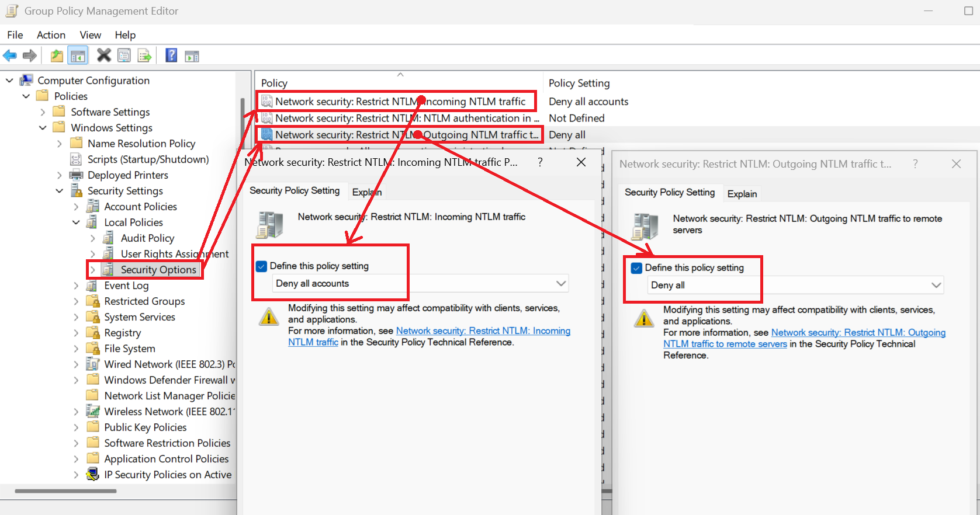Open the Restrict NTLM: Outgoing NTLM traffic link
This screenshot has height=515, width=980.
[858, 333]
